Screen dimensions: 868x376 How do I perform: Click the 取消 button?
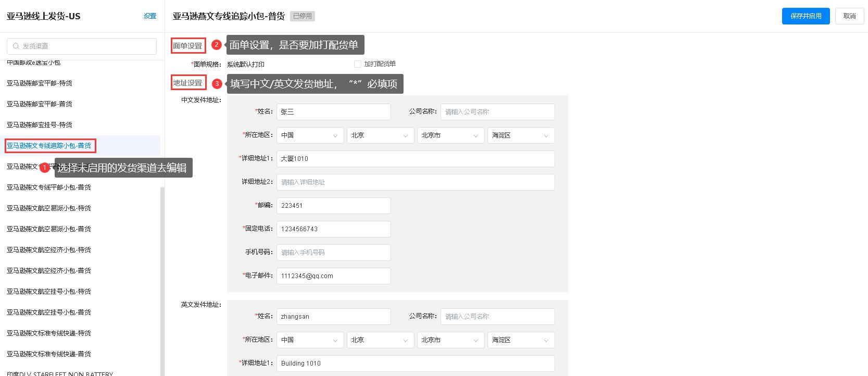pos(850,16)
